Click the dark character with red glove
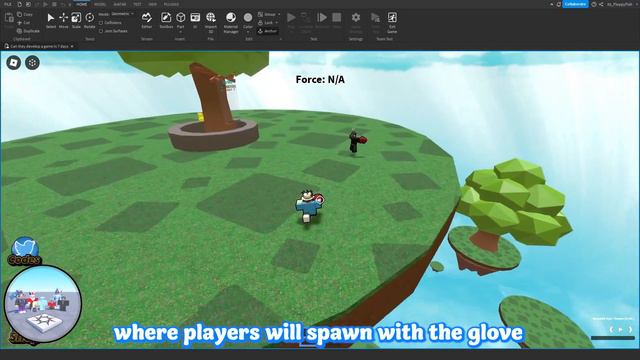The image size is (640, 360). [x=357, y=142]
